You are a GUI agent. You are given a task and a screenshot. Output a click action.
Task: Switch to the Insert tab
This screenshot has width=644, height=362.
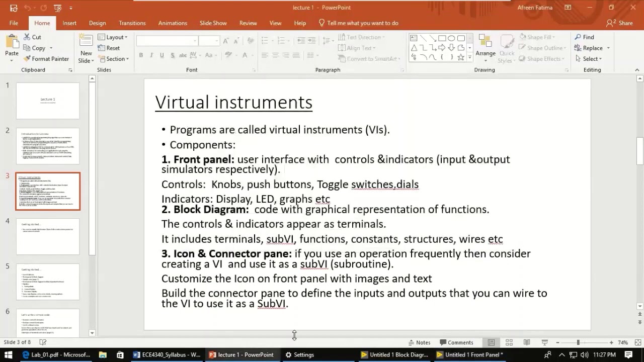pyautogui.click(x=69, y=23)
